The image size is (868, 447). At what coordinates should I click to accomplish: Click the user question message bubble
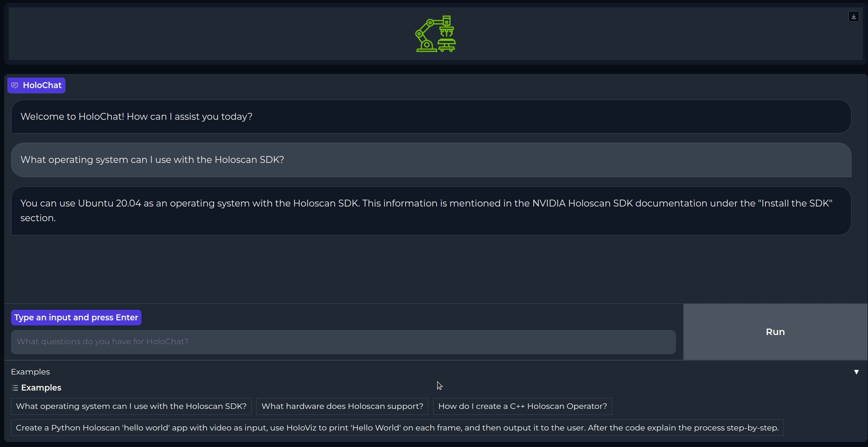(x=431, y=160)
